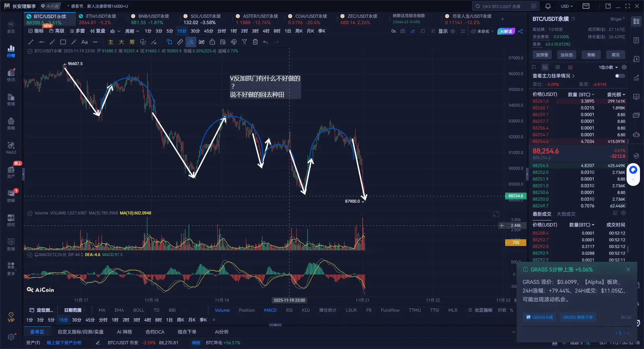Click the OKX BTC/USDT search field
This screenshot has width=644, height=349.
(506, 6)
